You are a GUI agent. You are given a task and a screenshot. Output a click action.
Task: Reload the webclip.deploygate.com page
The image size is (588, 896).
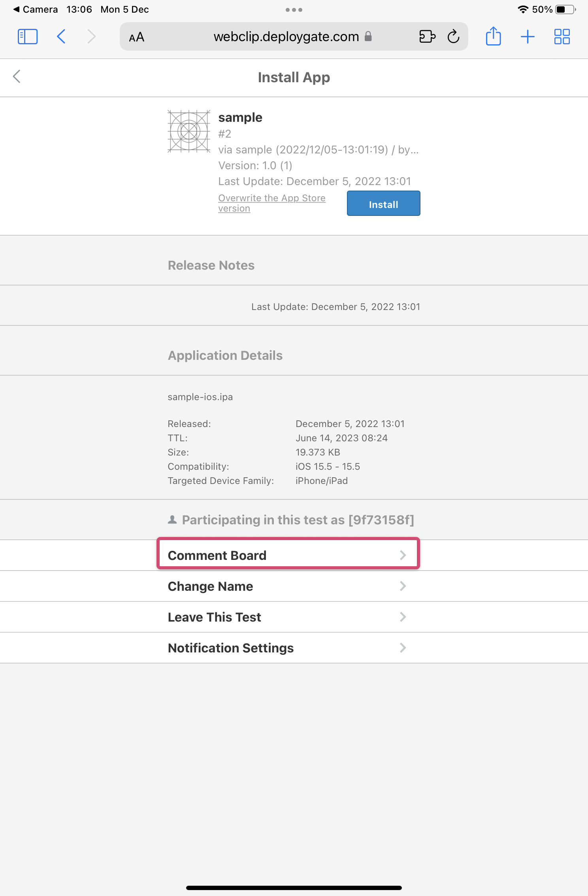(x=453, y=37)
